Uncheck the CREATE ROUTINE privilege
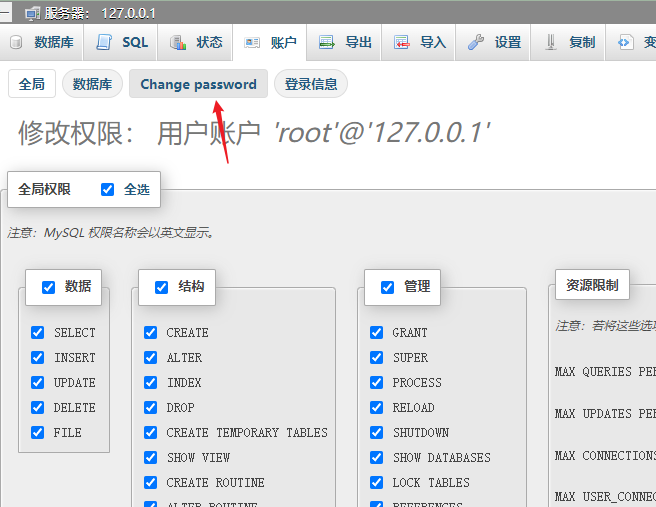 [x=151, y=482]
